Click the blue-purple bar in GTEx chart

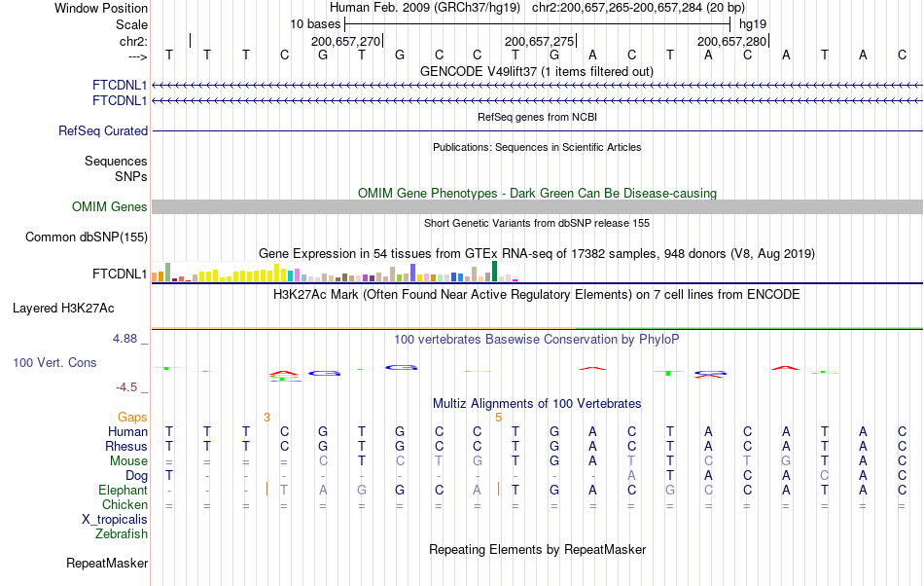413,273
